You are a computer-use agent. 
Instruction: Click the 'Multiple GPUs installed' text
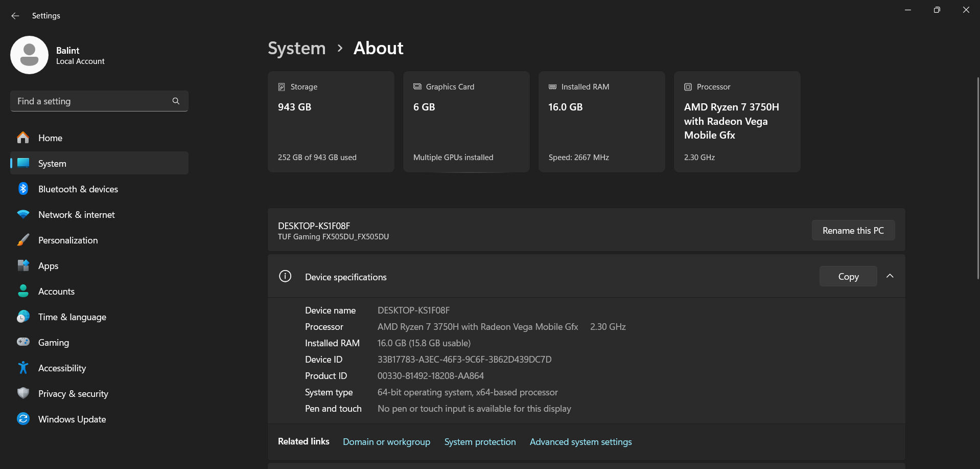[453, 157]
